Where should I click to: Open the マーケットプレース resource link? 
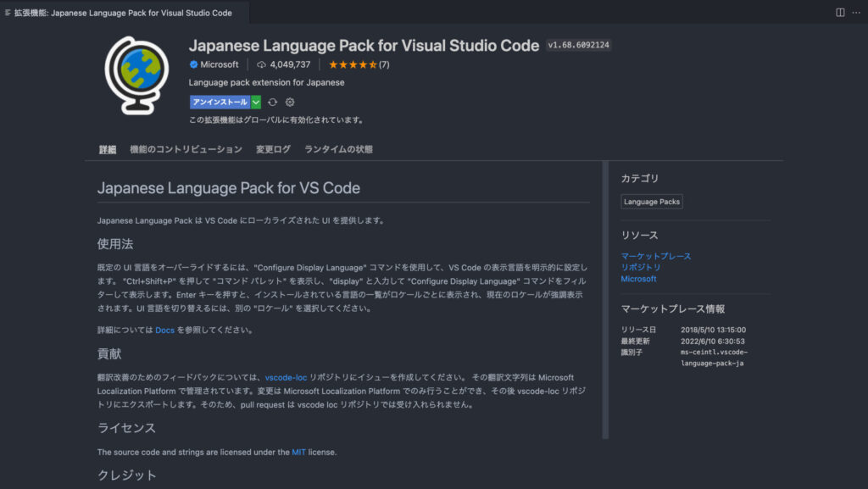pos(655,256)
